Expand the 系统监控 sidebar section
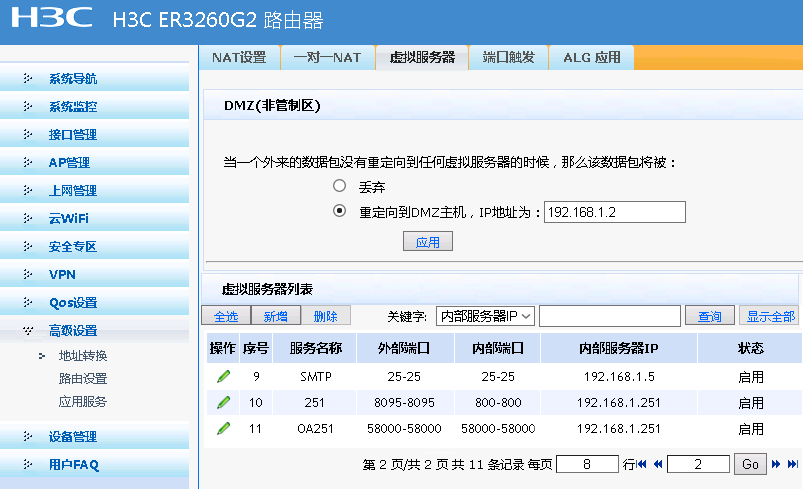Viewport: 803px width, 489px height. 73,107
